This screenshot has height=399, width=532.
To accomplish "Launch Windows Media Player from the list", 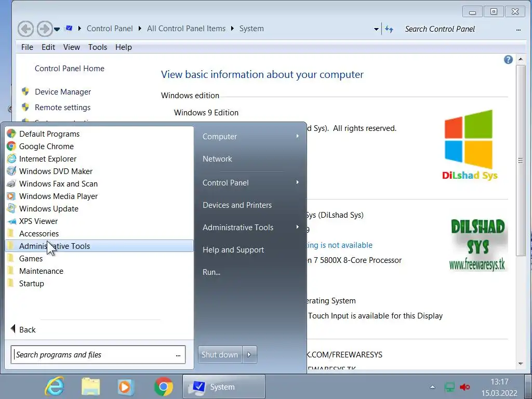I will pos(99,196).
